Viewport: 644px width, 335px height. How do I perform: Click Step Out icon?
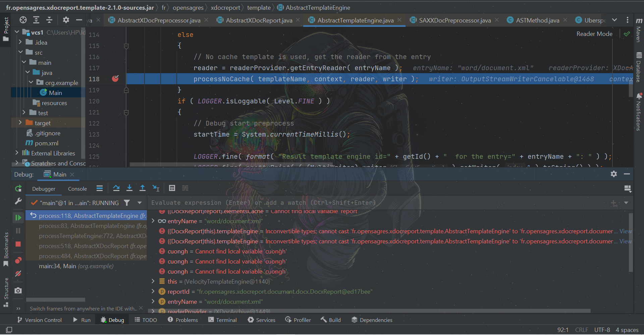coord(143,188)
